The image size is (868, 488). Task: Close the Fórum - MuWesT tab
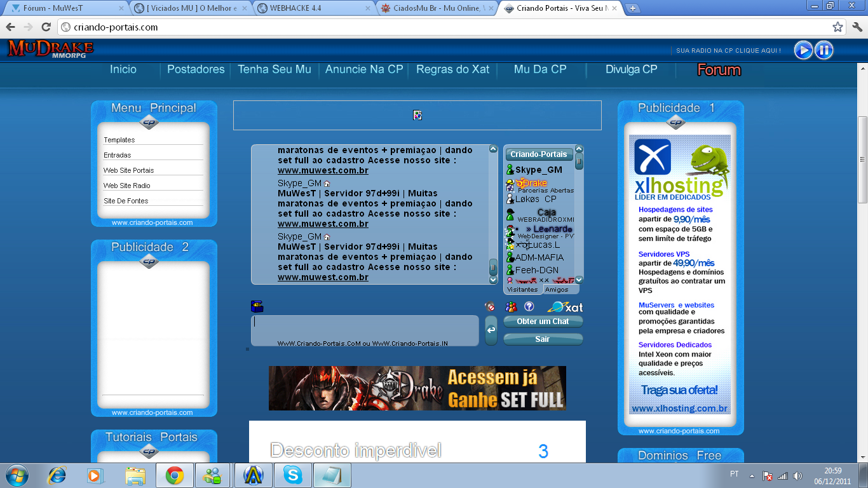tap(121, 8)
